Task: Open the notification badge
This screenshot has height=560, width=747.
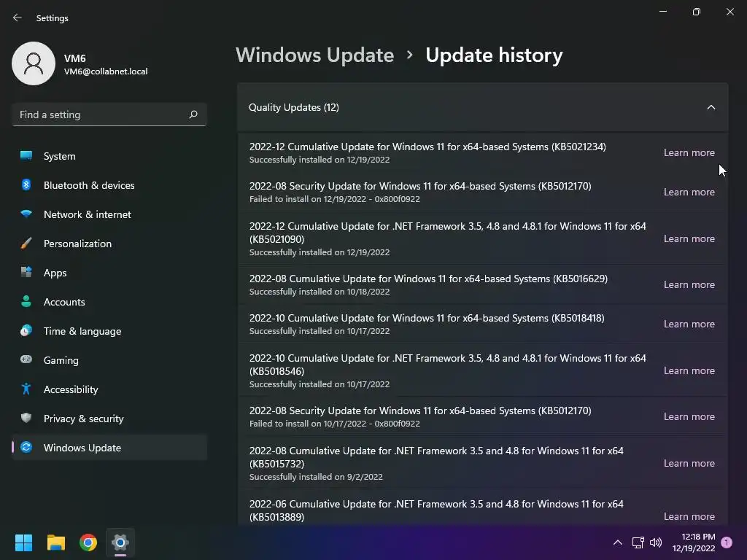Action: [x=727, y=542]
